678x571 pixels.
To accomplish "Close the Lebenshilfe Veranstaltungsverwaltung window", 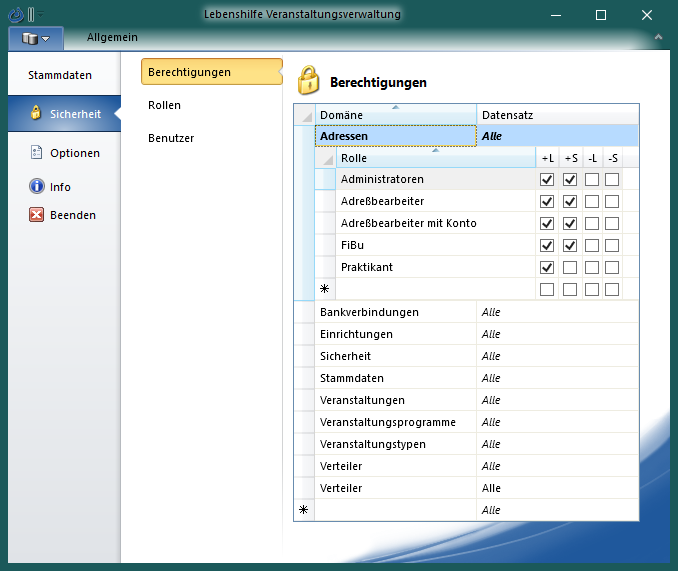I will coord(647,15).
